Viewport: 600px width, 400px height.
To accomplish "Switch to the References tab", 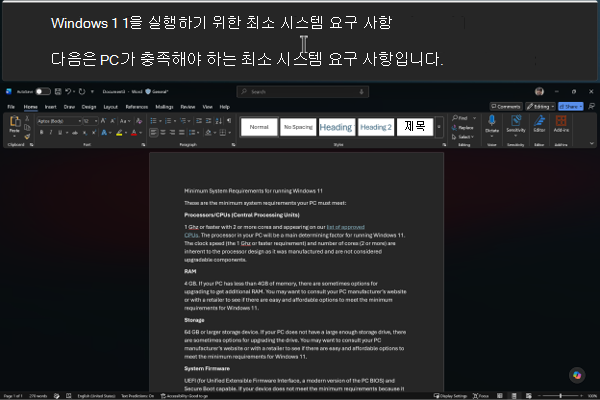I will point(137,107).
